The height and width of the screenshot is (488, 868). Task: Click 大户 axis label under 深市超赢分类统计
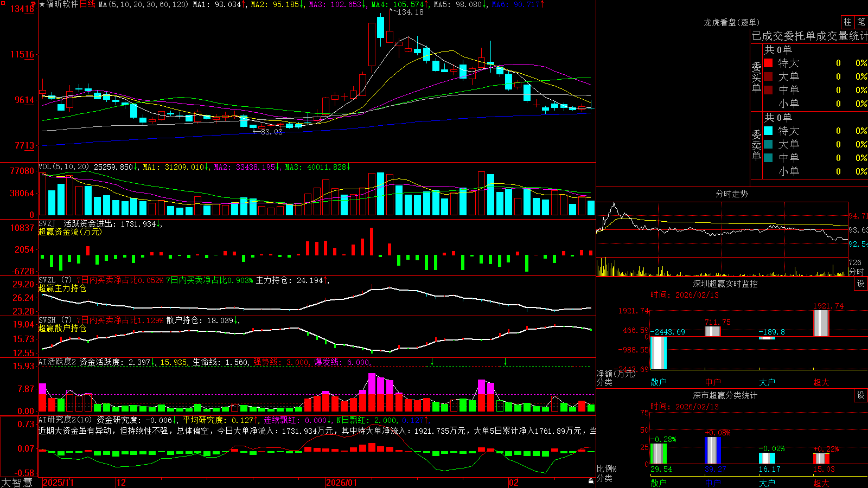click(x=767, y=483)
